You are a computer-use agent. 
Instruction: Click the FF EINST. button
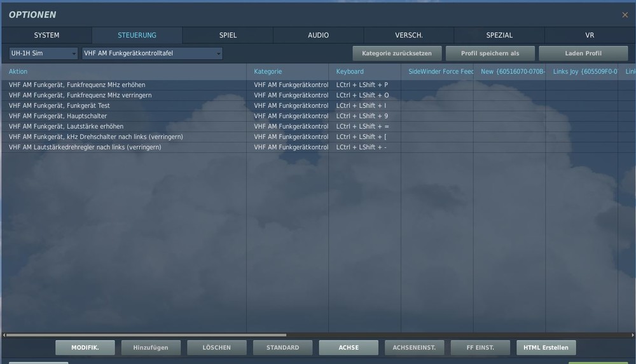point(480,347)
